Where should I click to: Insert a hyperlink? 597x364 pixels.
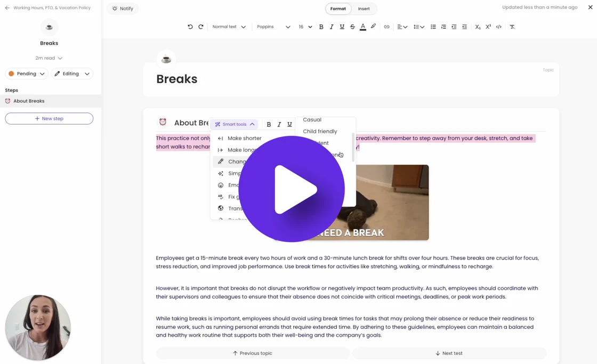click(386, 27)
